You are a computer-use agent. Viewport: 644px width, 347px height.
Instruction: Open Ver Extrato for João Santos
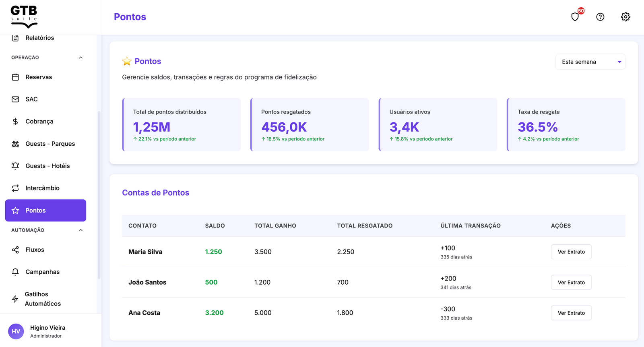pyautogui.click(x=571, y=283)
